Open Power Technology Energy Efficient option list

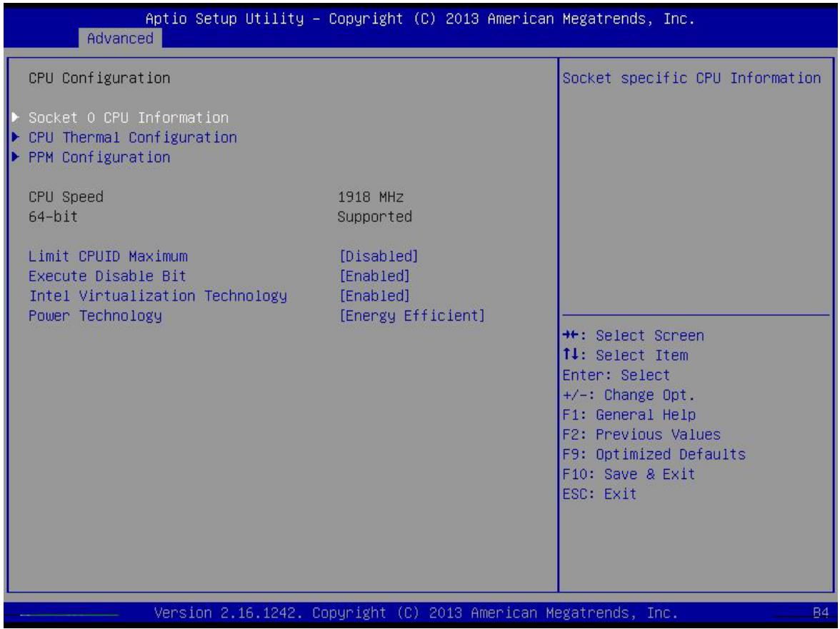click(412, 316)
